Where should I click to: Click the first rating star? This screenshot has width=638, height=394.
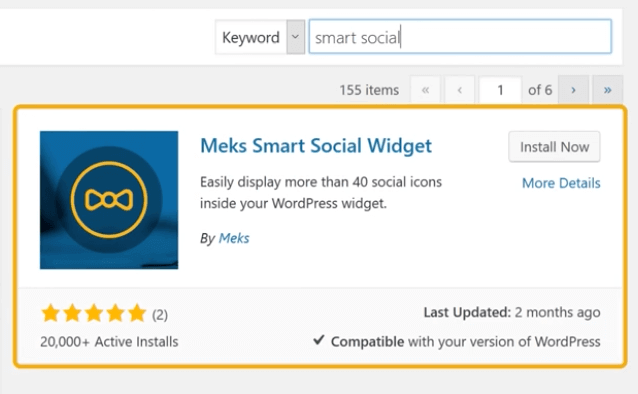51,313
